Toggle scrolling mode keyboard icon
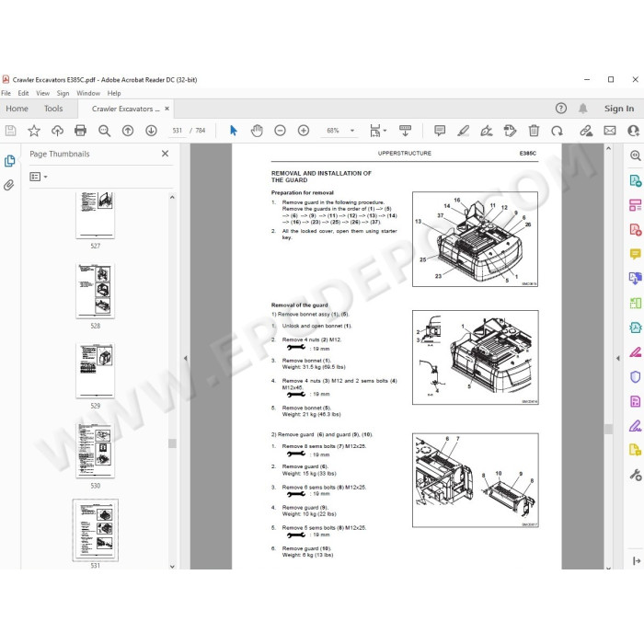Viewport: 644px width, 644px height. tap(405, 131)
